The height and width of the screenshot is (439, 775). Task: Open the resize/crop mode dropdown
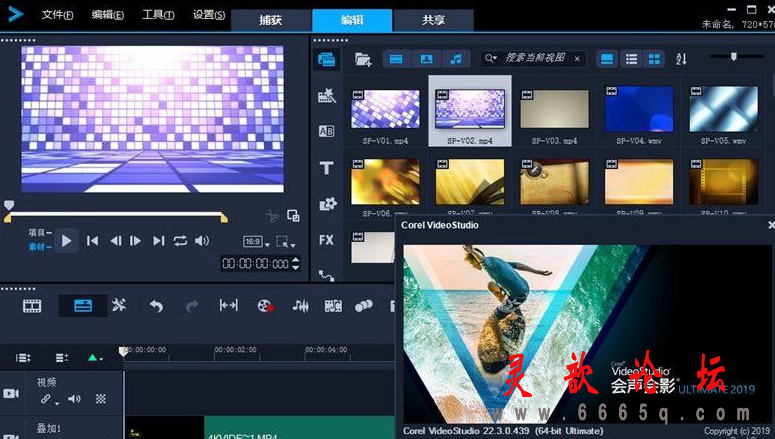286,242
